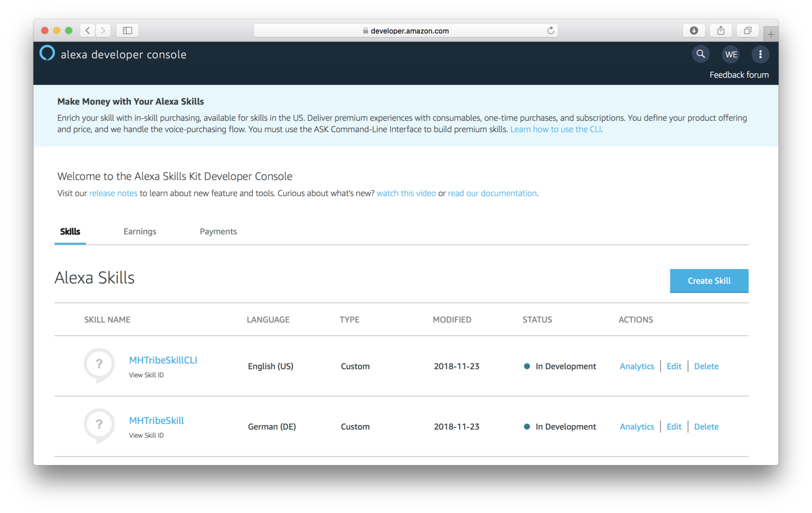Click the Welcome to the Alexa Skills Kit heading

pos(175,176)
